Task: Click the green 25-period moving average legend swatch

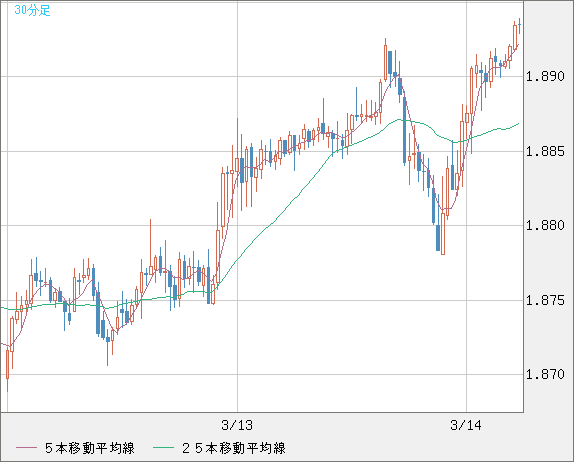Action: [163, 448]
